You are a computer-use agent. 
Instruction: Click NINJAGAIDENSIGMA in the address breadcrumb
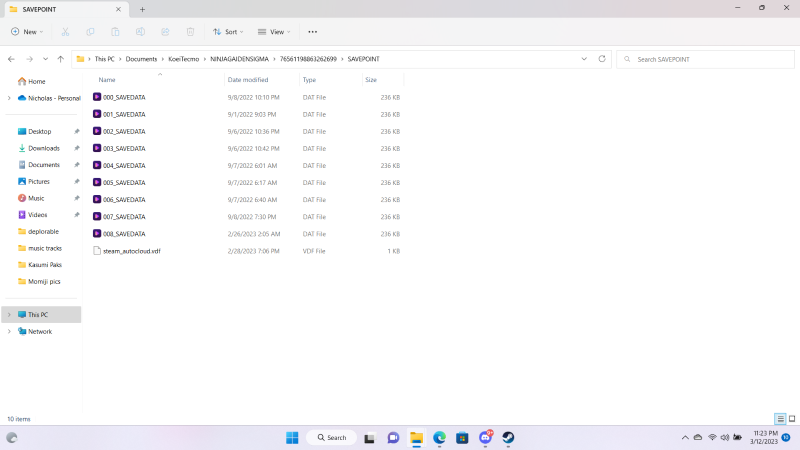coord(239,59)
